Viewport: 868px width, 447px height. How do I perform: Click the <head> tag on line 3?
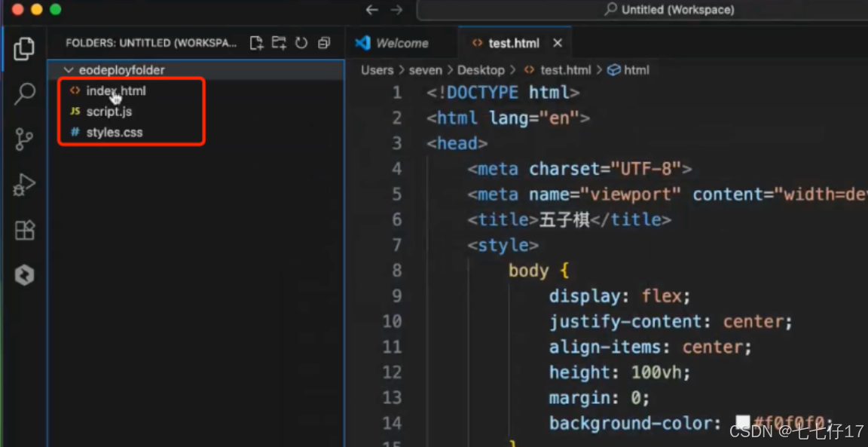coord(457,143)
